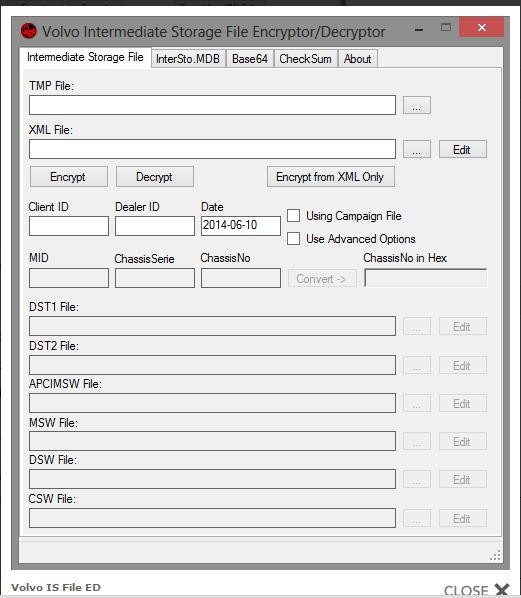This screenshot has height=598, width=521.
Task: Select the CheckSum tab
Action: pyautogui.click(x=305, y=59)
